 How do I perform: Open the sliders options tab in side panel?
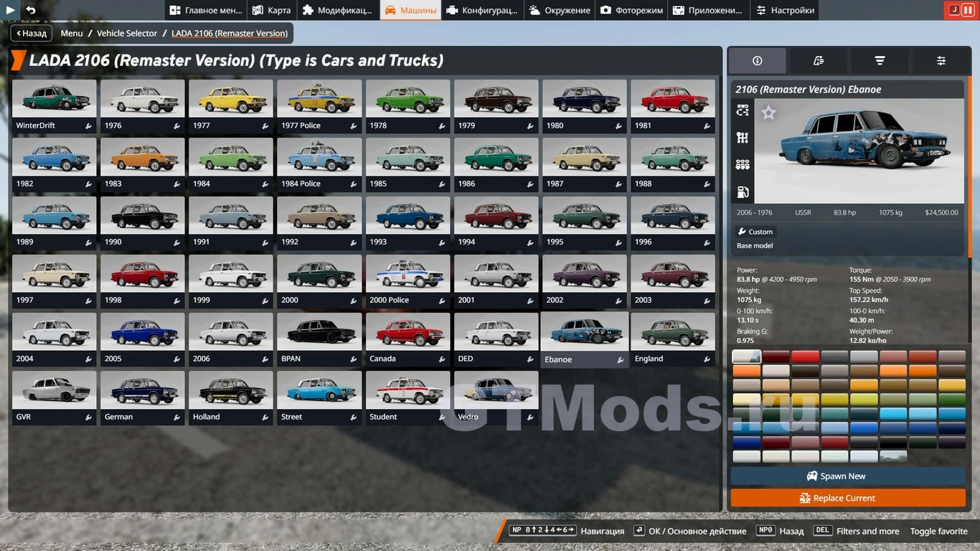(x=941, y=61)
